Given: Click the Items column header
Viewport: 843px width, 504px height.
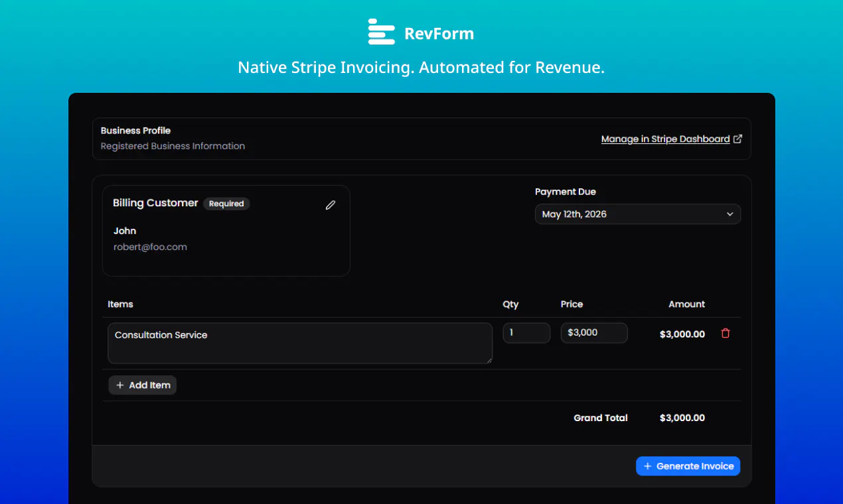Looking at the screenshot, I should (120, 304).
